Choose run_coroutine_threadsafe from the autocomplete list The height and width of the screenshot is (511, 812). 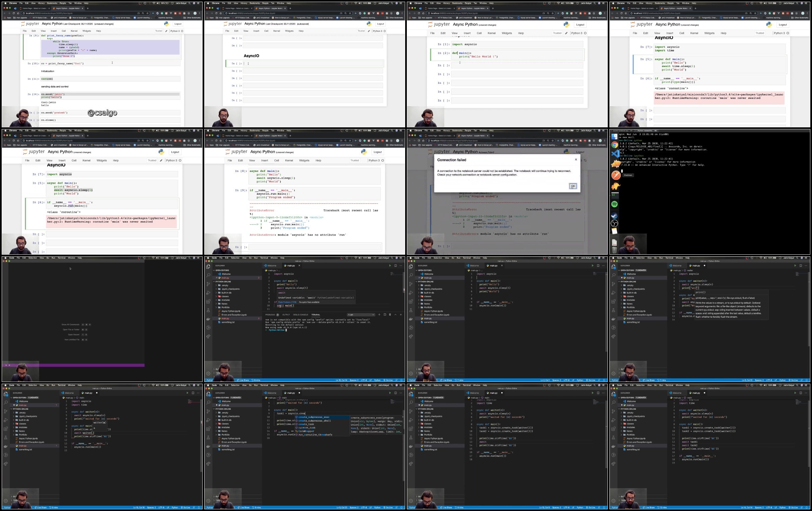pyautogui.click(x=322, y=435)
